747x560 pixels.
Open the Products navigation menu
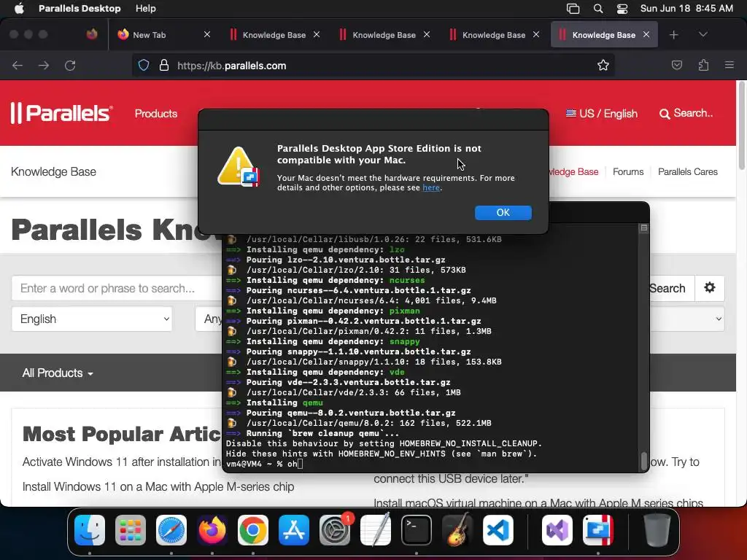156,113
